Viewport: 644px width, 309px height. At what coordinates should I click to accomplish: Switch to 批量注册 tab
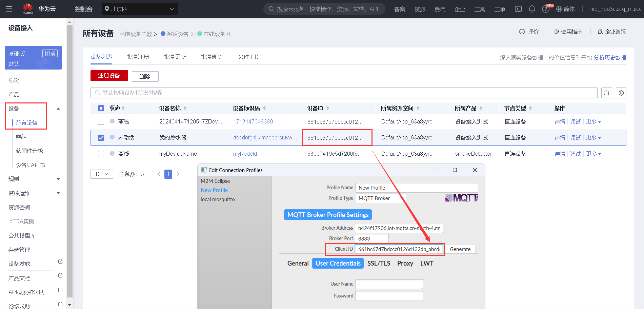[138, 57]
